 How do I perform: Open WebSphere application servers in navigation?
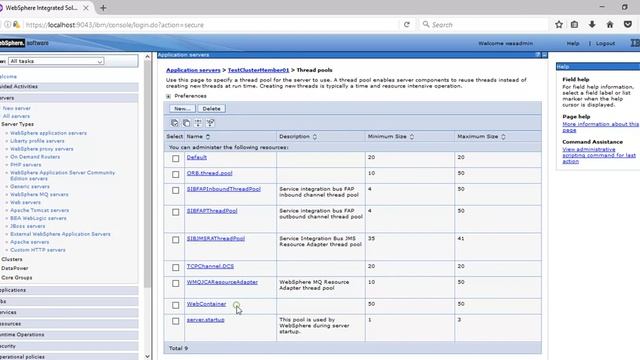[48, 133]
